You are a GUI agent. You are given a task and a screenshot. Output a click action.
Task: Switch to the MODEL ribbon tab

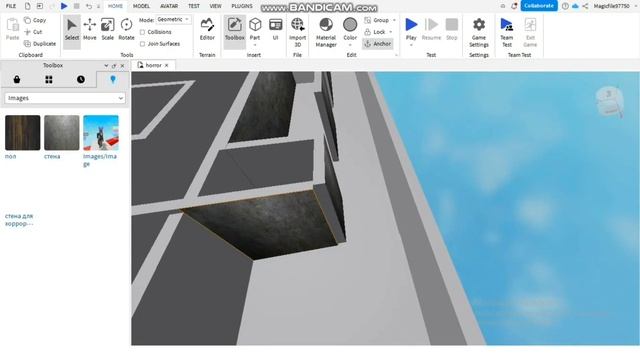click(x=141, y=6)
